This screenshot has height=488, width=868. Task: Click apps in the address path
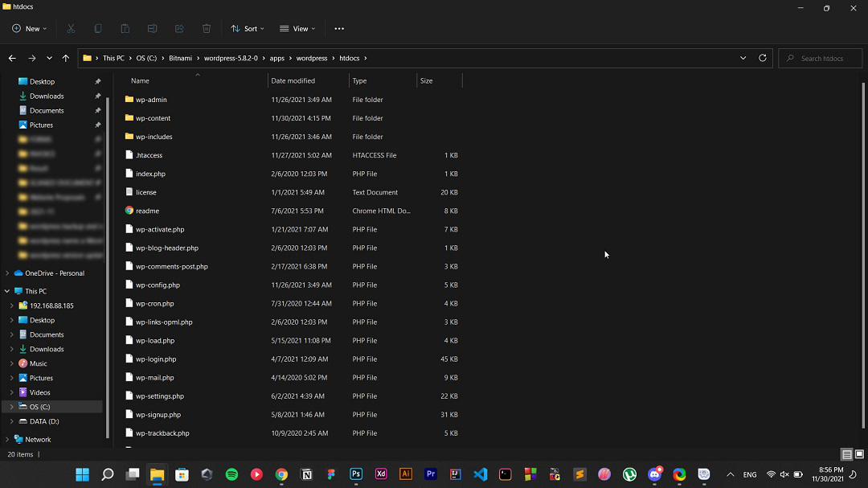(x=276, y=58)
